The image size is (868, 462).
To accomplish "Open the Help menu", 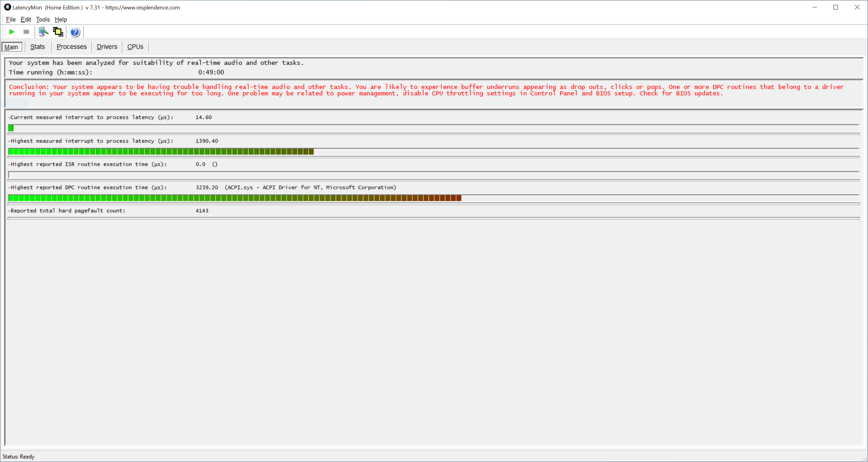I will pos(61,19).
